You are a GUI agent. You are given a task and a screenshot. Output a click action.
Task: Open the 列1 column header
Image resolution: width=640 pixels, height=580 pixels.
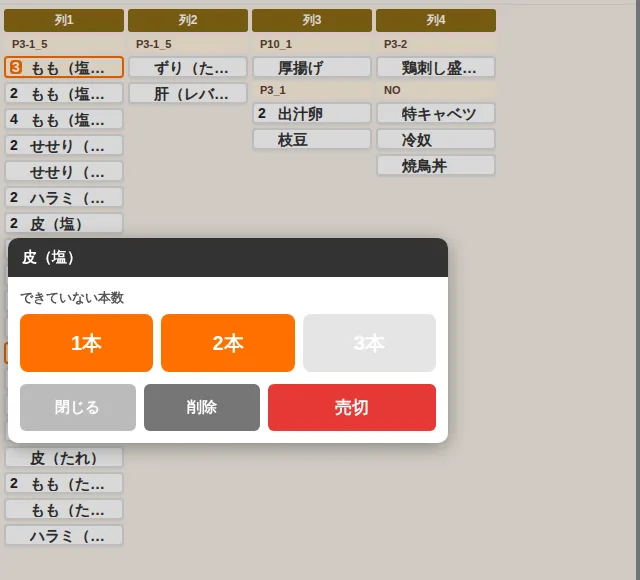point(64,20)
